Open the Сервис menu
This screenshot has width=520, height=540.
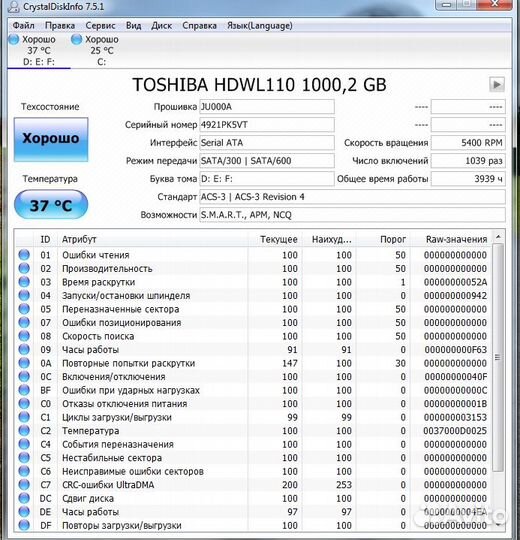(x=100, y=26)
